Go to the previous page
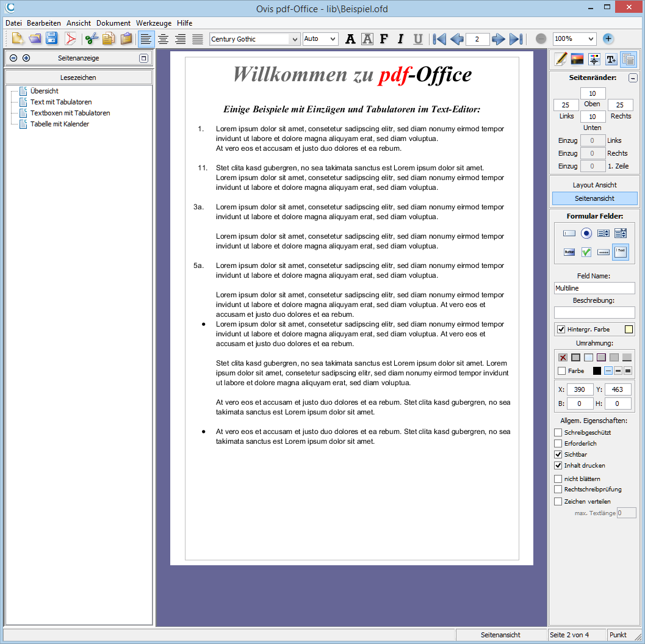Viewport: 645px width, 644px height. coord(457,38)
